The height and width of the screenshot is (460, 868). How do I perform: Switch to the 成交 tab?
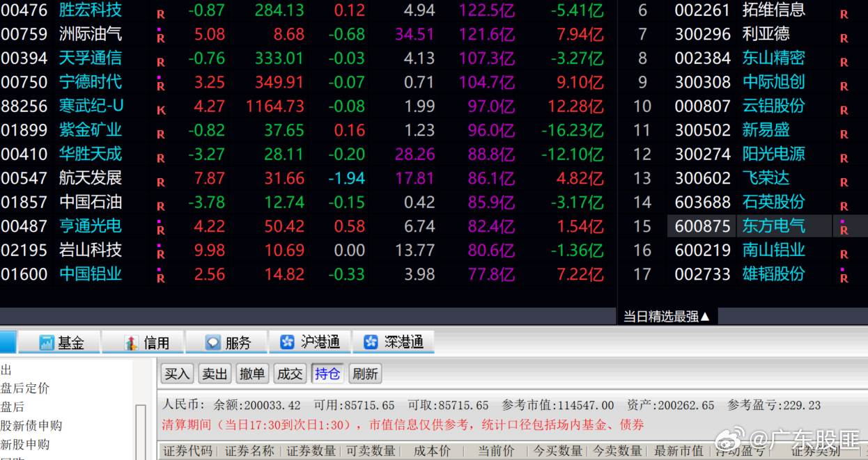pyautogui.click(x=290, y=373)
